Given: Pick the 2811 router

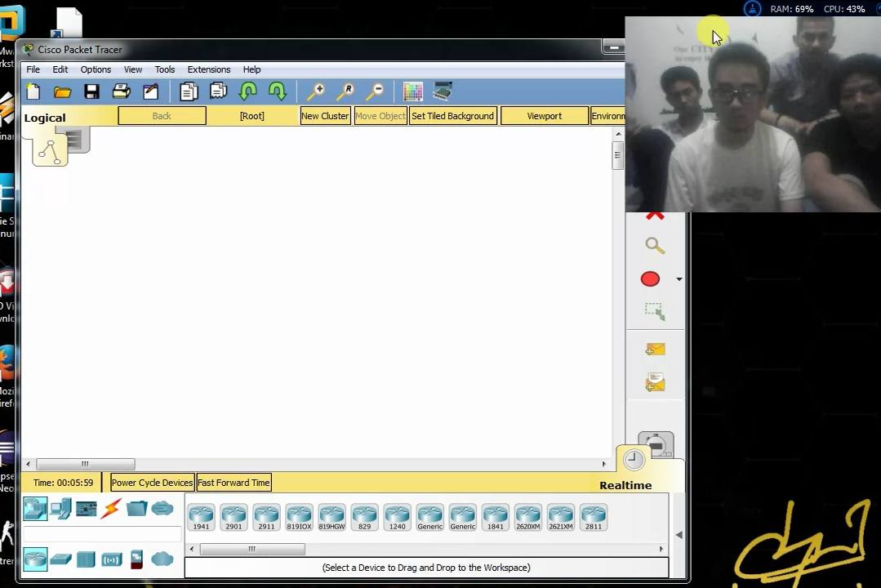Looking at the screenshot, I should (594, 517).
